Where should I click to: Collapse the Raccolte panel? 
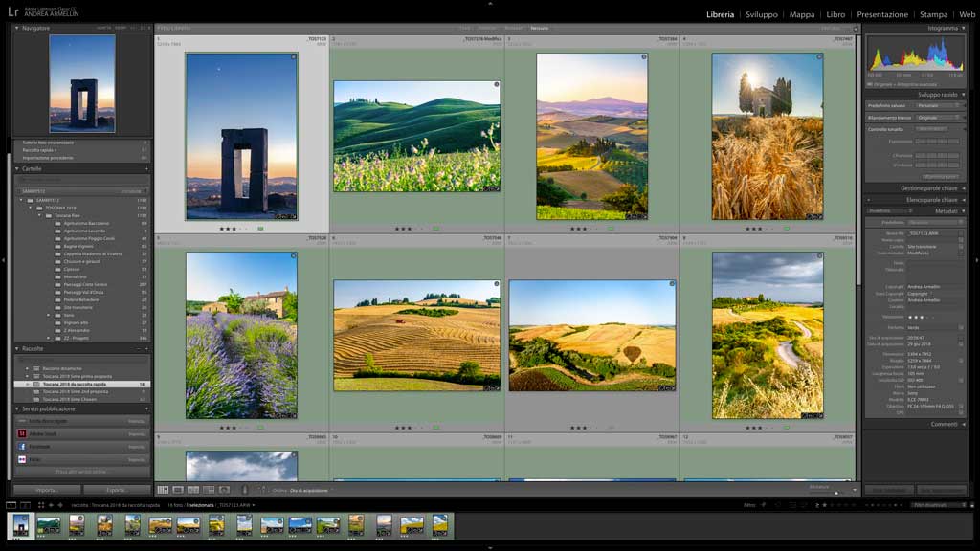17,348
